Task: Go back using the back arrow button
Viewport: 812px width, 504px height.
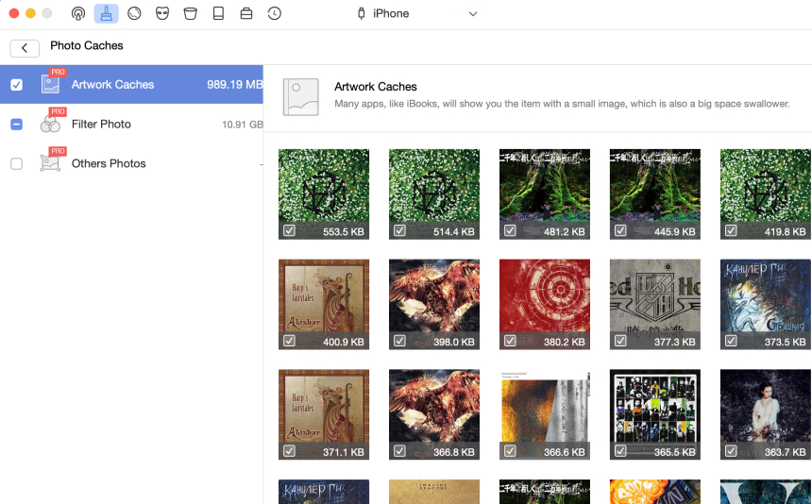Action: 25,48
